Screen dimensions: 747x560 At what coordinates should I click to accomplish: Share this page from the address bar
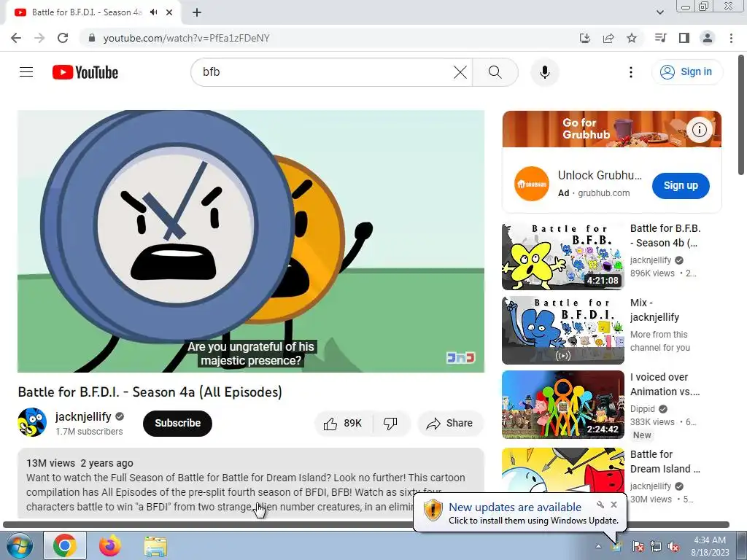[x=608, y=38]
